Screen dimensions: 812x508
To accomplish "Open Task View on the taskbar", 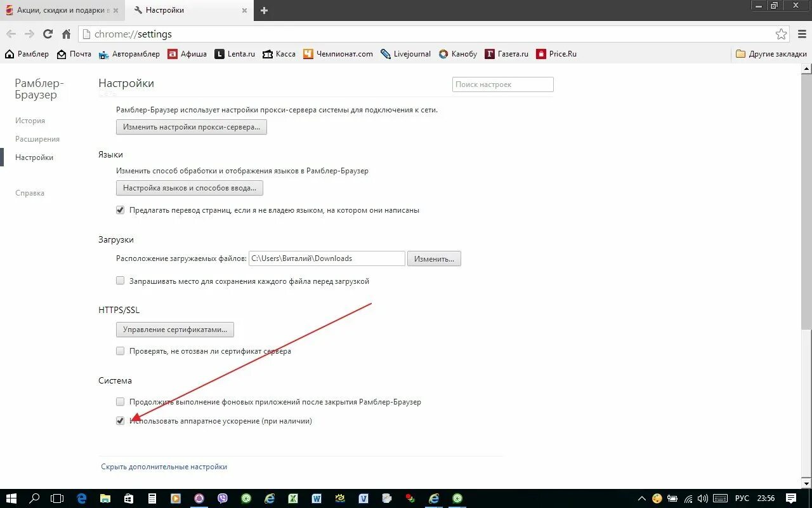I will (x=58, y=498).
